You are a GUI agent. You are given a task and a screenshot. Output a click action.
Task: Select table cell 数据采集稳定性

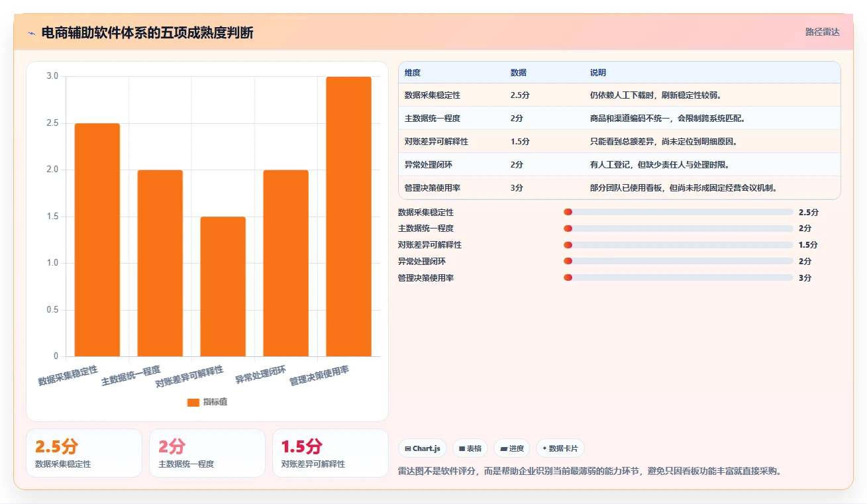[x=433, y=95]
